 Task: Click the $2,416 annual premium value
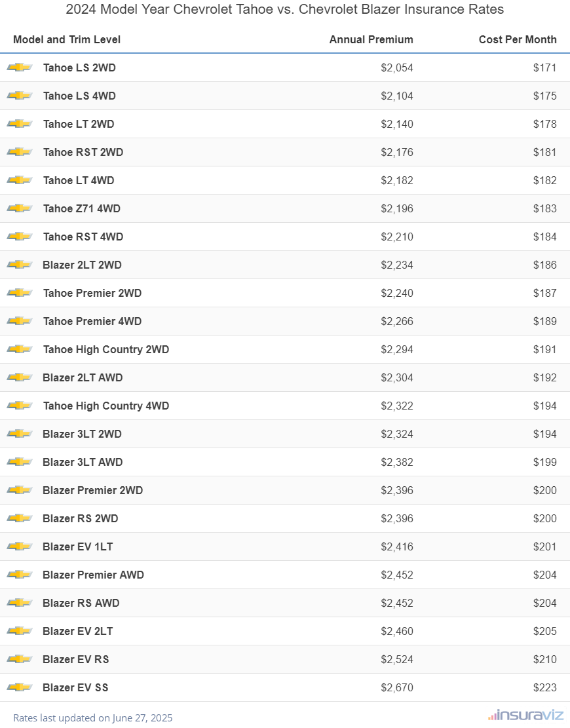(397, 546)
